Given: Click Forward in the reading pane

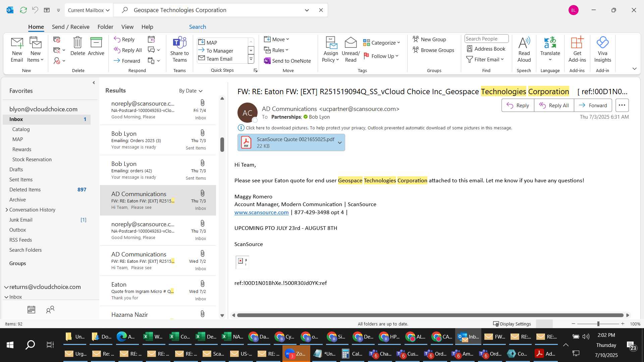Looking at the screenshot, I should tap(593, 105).
